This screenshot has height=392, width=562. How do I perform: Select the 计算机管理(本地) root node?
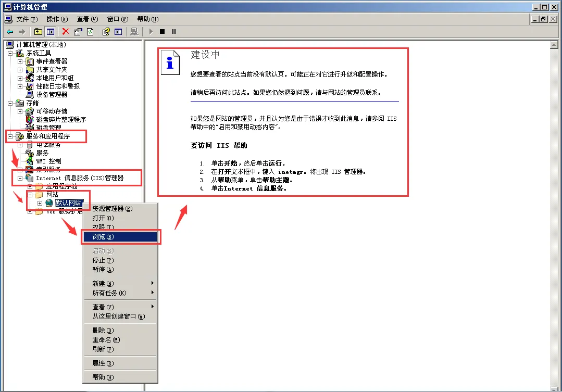coord(41,45)
